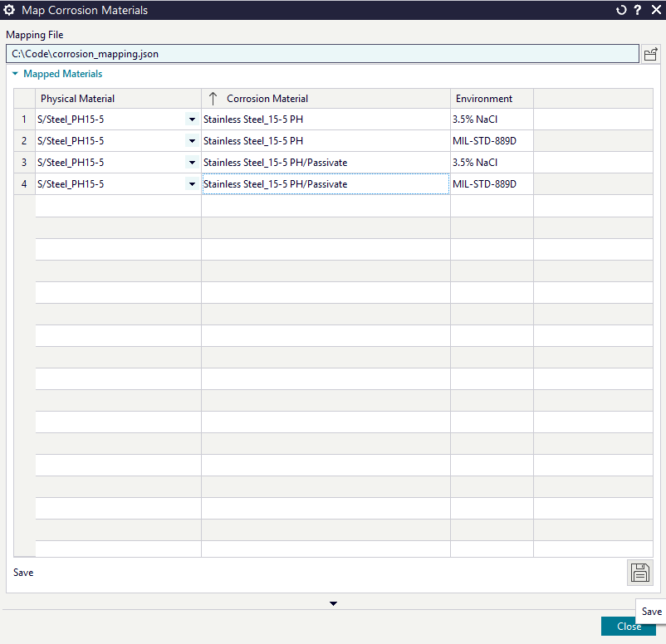
Task: Click the reset dialog icon in title bar
Action: pos(621,10)
